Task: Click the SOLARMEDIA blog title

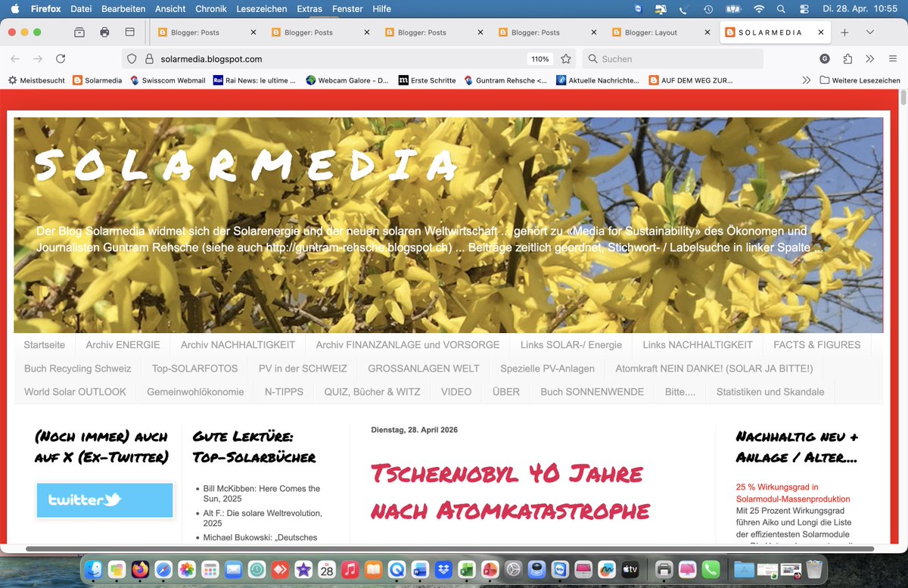Action: point(247,164)
